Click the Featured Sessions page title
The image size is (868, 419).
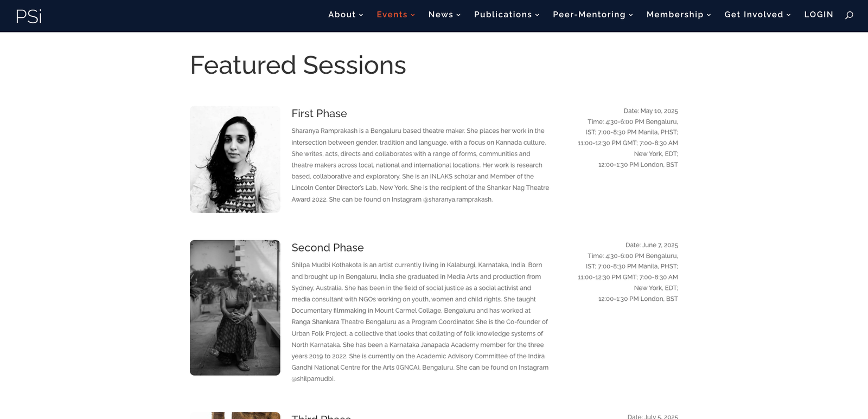[298, 65]
